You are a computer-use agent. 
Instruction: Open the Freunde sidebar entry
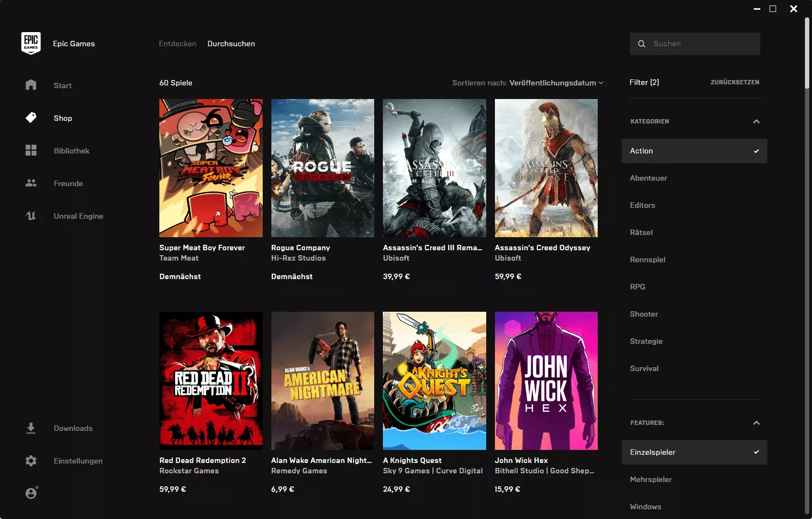pyautogui.click(x=68, y=183)
